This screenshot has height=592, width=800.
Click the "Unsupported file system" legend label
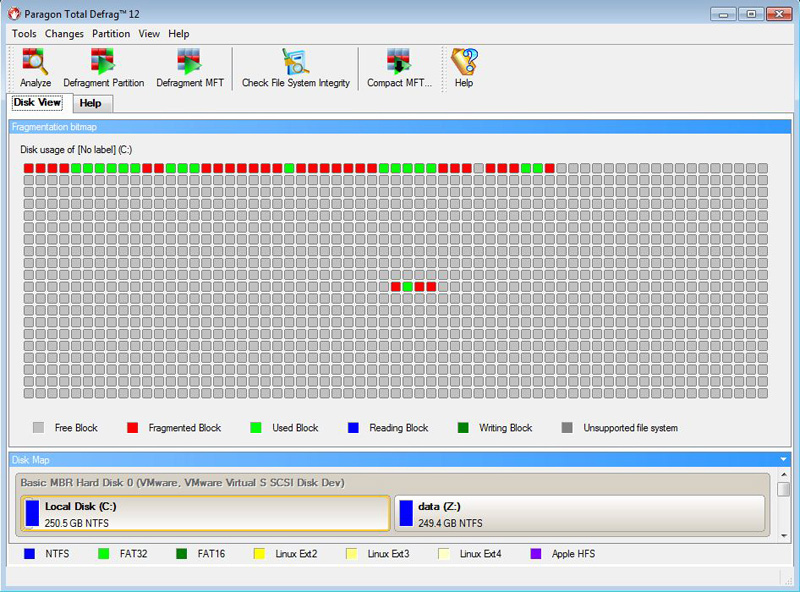coord(631,428)
